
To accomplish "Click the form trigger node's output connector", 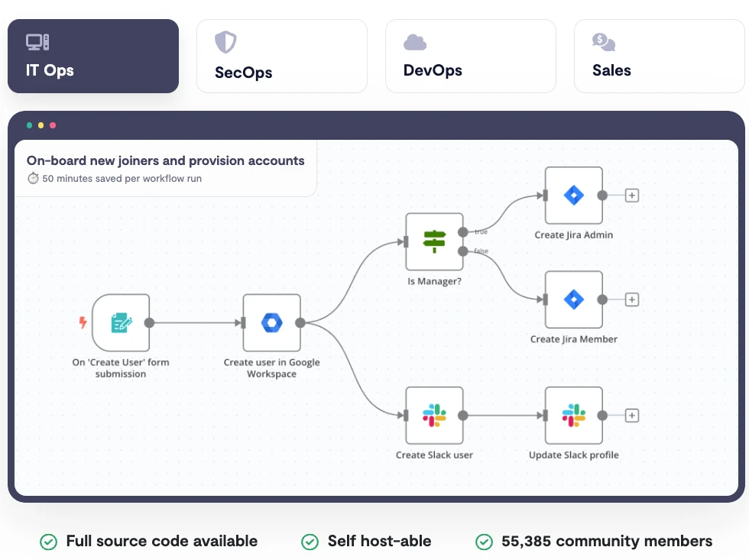I will pos(150,322).
